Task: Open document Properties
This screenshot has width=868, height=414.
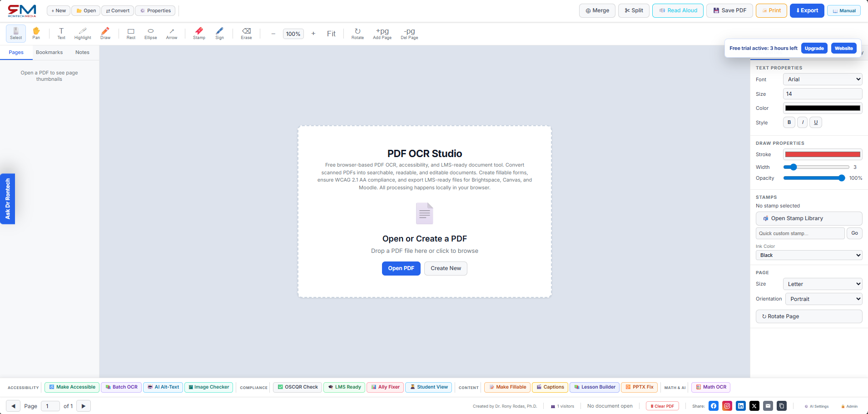Action: (155, 10)
